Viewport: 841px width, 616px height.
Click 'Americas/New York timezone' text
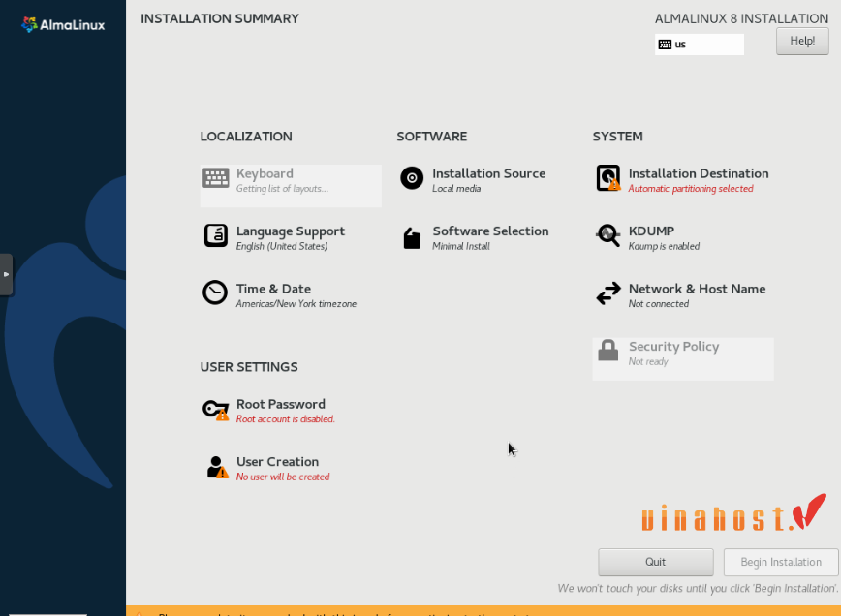pos(296,304)
